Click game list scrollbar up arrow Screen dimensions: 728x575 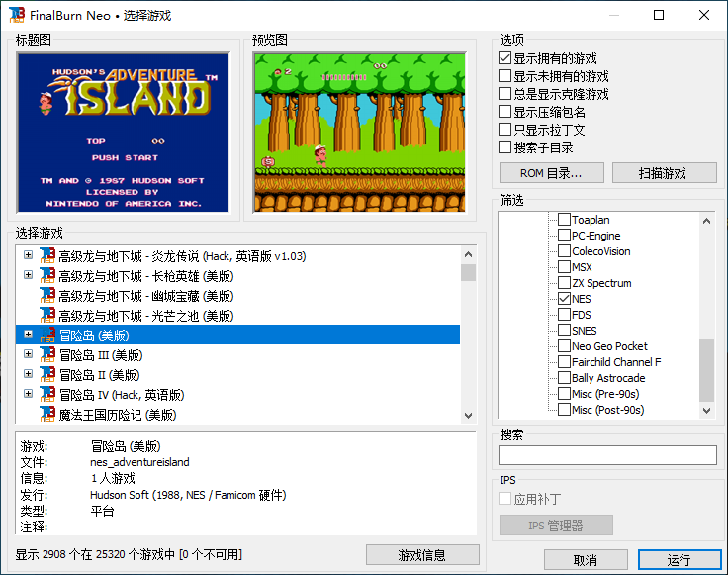coord(469,254)
